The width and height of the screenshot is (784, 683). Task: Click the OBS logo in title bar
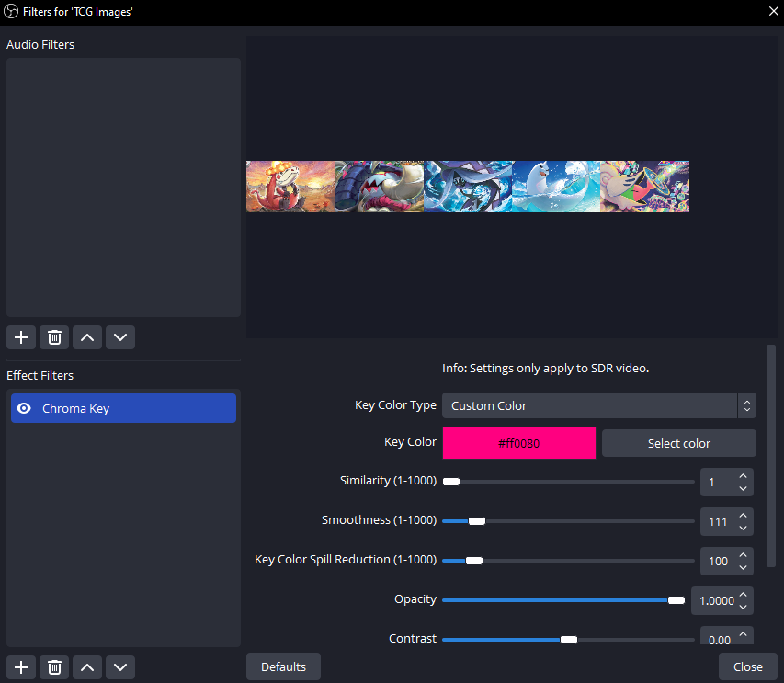coord(10,12)
